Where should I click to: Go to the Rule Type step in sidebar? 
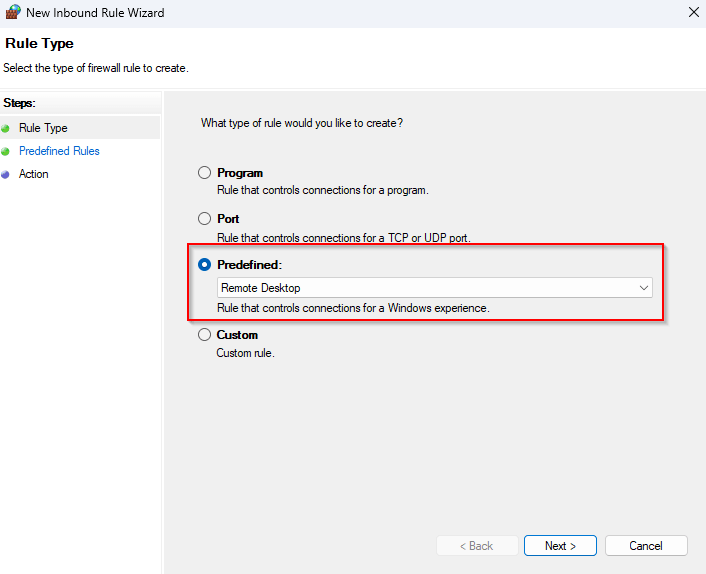43,128
